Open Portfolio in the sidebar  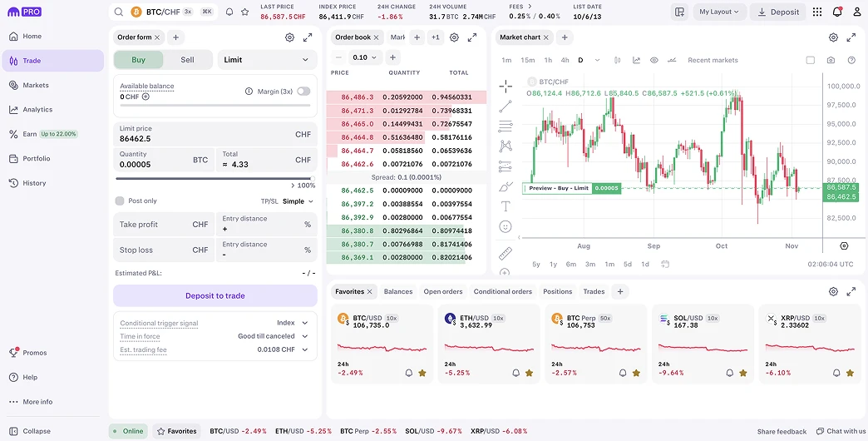pos(52,158)
